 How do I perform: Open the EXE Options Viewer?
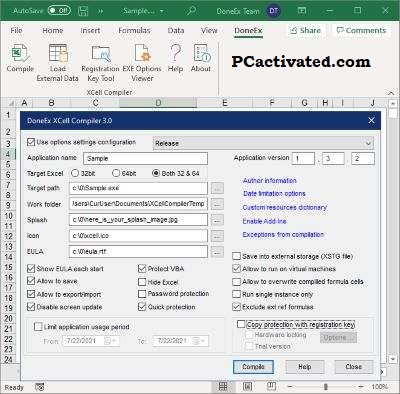(142, 63)
